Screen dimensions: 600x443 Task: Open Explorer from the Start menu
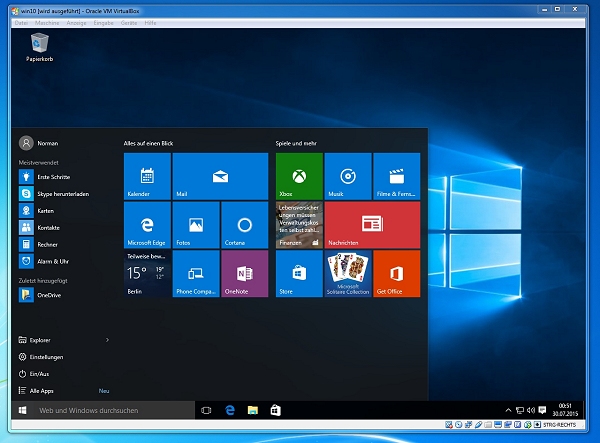(35, 340)
